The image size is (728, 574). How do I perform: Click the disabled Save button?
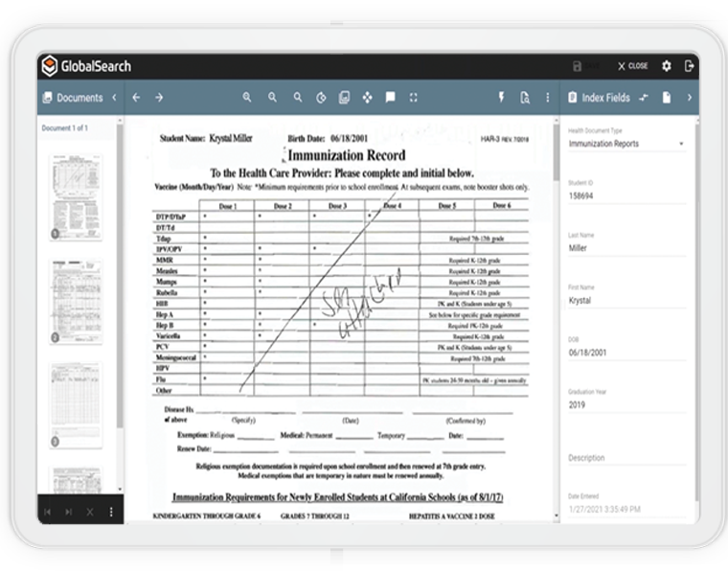[x=586, y=66]
